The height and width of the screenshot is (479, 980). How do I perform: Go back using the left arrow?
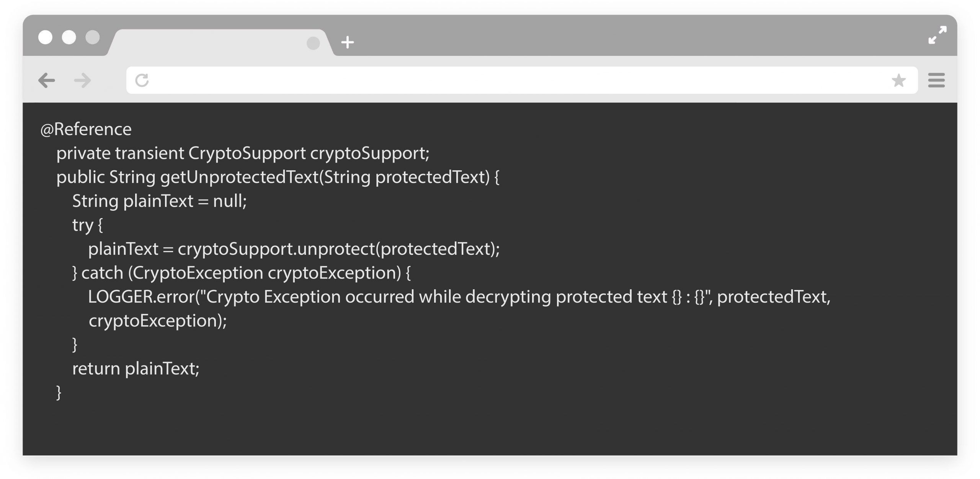tap(47, 80)
